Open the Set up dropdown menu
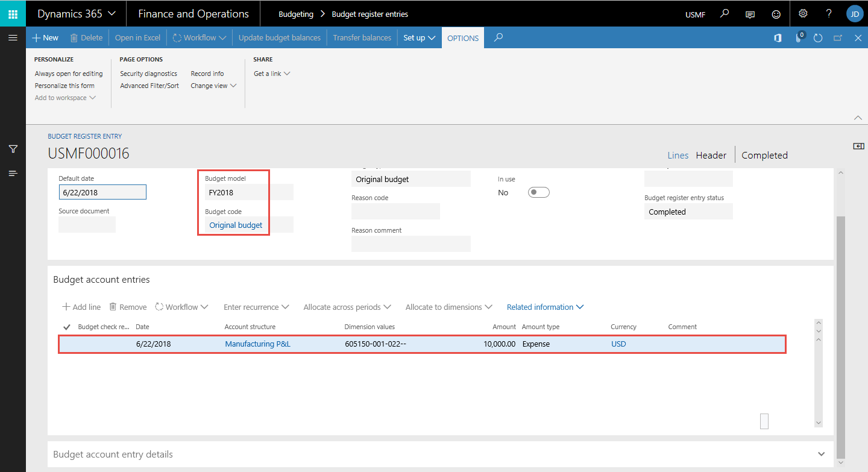This screenshot has height=472, width=868. click(419, 37)
